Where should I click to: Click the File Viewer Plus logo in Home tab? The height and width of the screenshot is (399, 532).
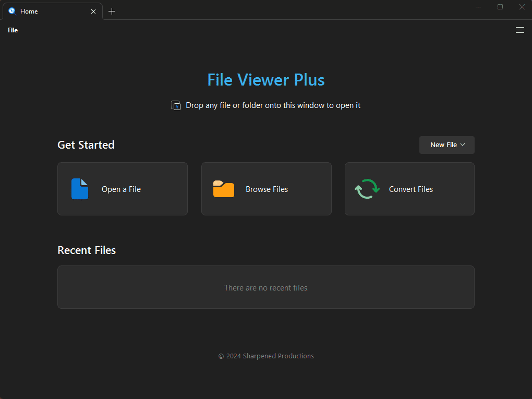[12, 11]
